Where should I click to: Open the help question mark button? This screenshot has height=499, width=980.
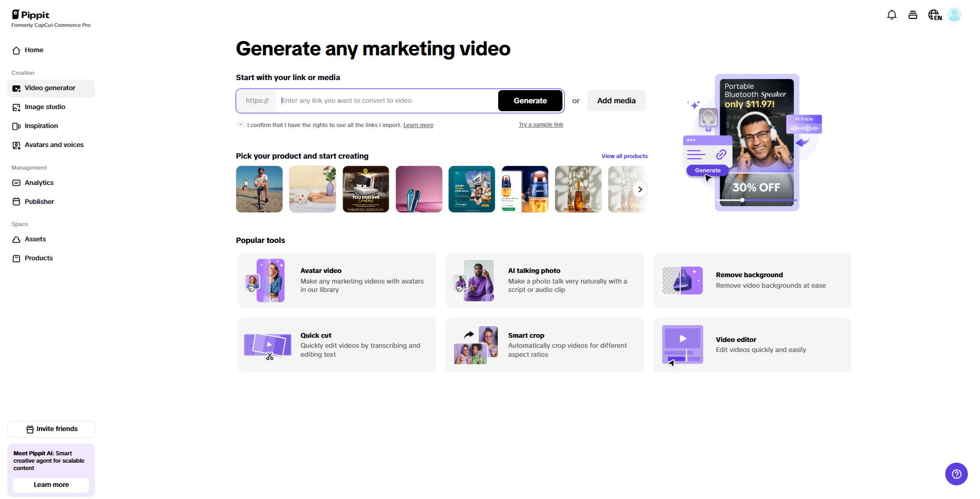pyautogui.click(x=956, y=474)
